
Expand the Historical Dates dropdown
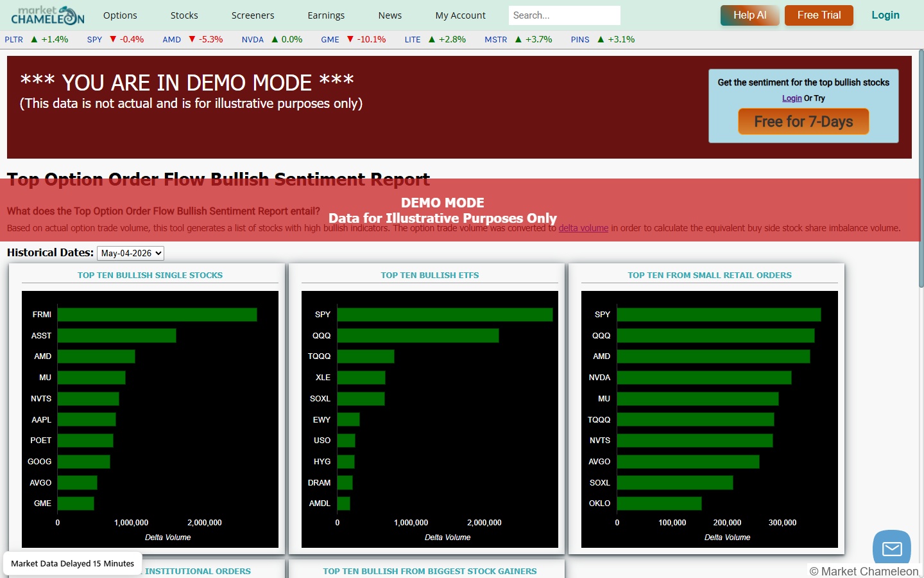pyautogui.click(x=130, y=253)
